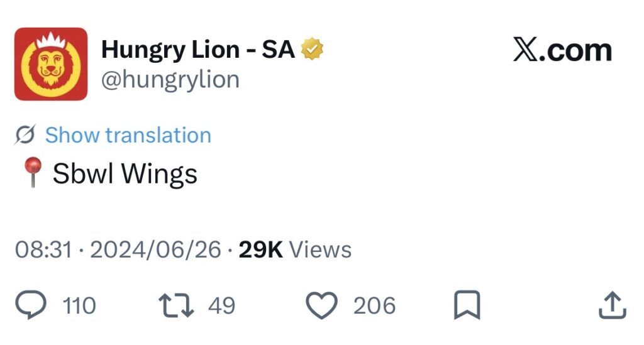Click the X.com logo
This screenshot has height=345, width=644.
click(562, 50)
